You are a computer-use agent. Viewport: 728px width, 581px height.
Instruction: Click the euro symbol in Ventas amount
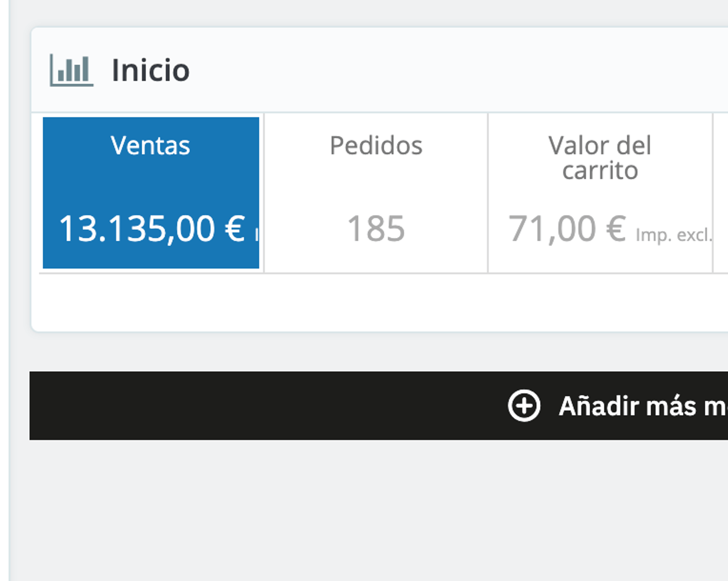tap(235, 228)
